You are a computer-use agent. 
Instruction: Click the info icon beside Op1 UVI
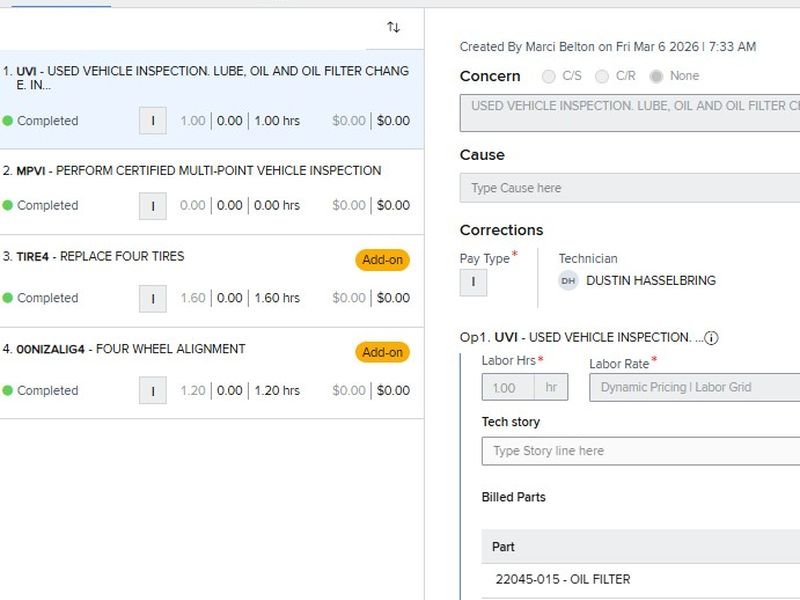[x=712, y=338]
